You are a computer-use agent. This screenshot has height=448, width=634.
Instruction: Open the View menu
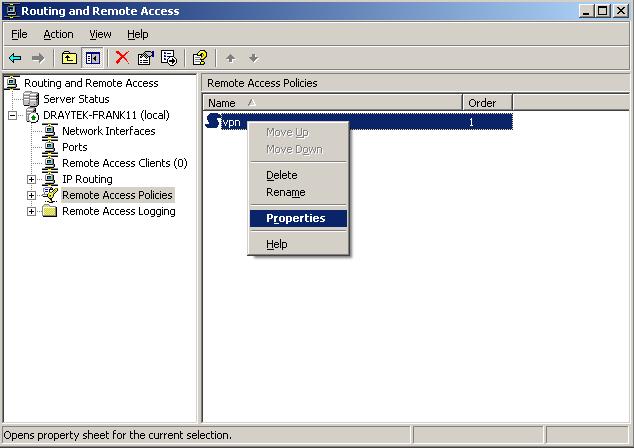(x=100, y=34)
